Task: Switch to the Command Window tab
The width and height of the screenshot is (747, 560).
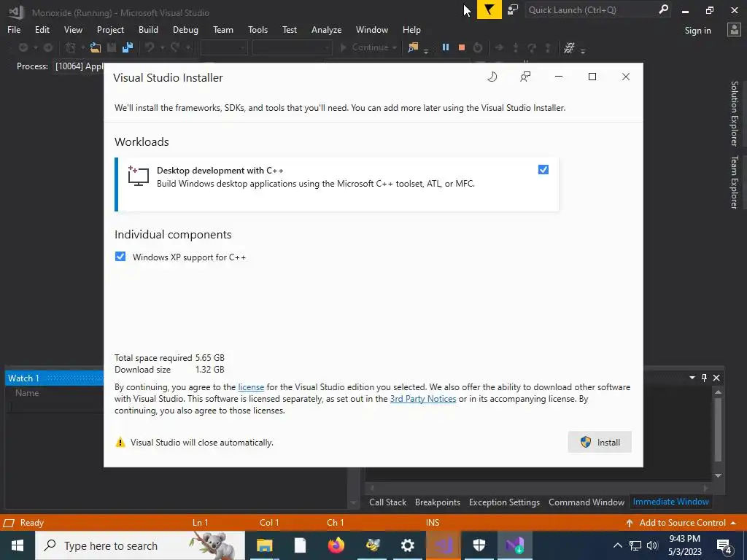Action: (x=587, y=502)
